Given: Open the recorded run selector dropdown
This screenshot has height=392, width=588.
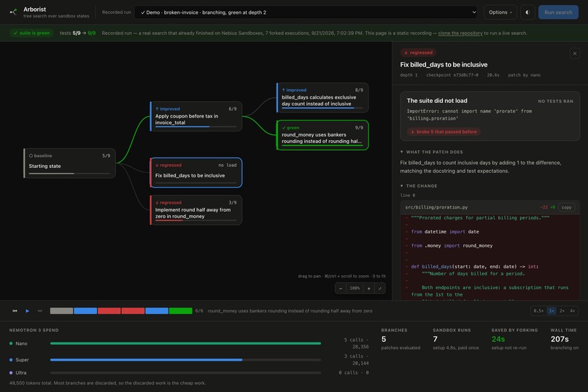Looking at the screenshot, I should click(306, 12).
